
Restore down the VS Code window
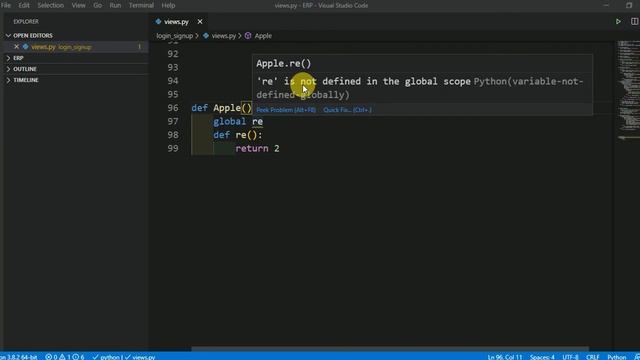[629, 5]
